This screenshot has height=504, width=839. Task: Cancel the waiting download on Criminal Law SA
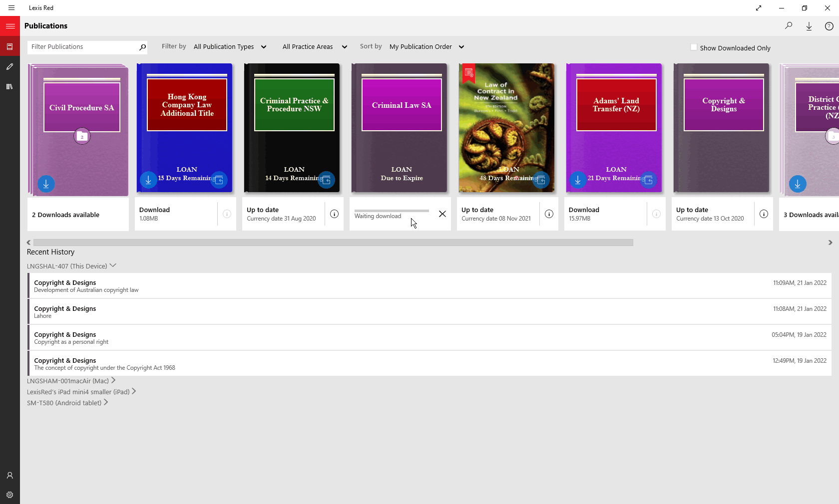pos(441,214)
